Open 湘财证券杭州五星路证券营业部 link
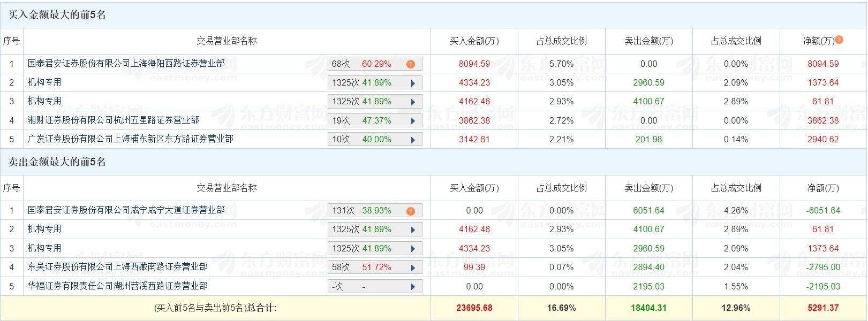Screen dimensions: 868x321 tap(113, 120)
